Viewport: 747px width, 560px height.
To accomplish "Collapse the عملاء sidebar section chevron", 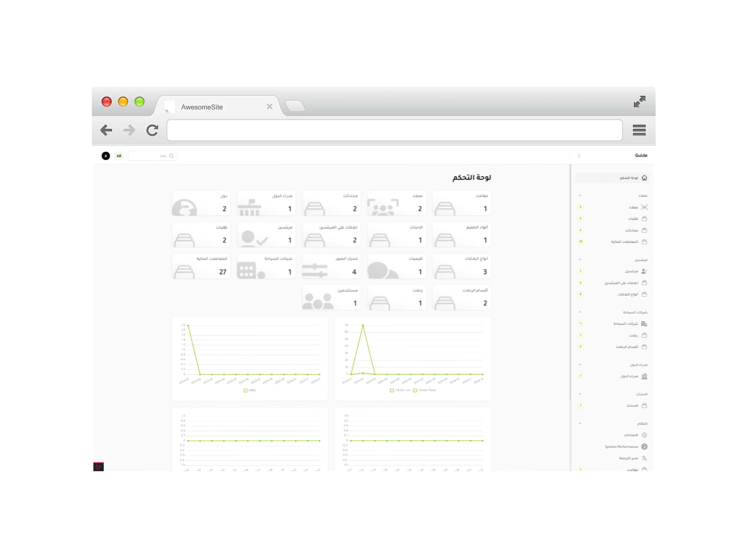I will point(580,195).
